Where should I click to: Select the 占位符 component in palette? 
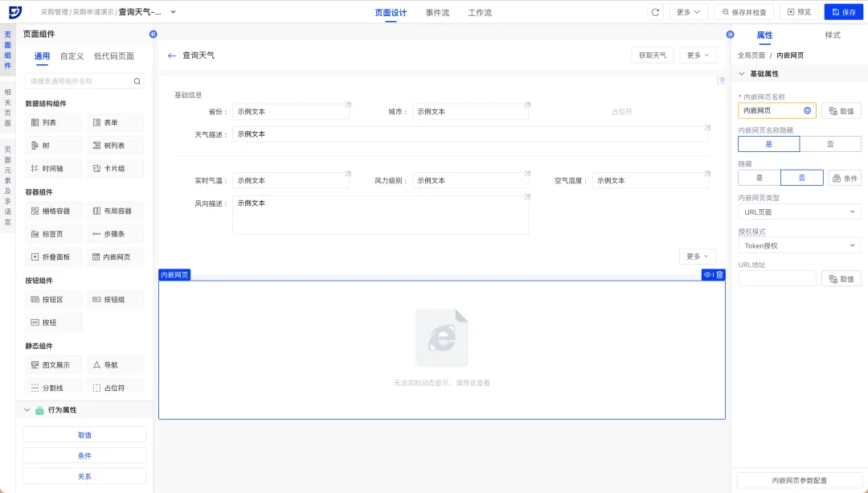[115, 388]
